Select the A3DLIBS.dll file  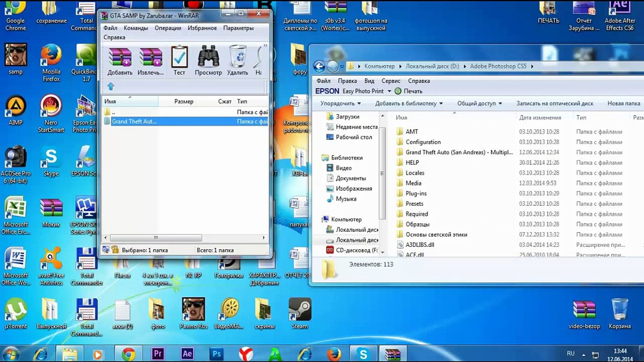point(419,245)
